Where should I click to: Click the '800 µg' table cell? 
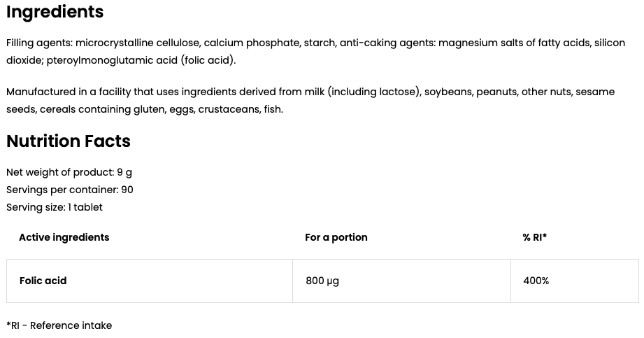[x=322, y=281]
